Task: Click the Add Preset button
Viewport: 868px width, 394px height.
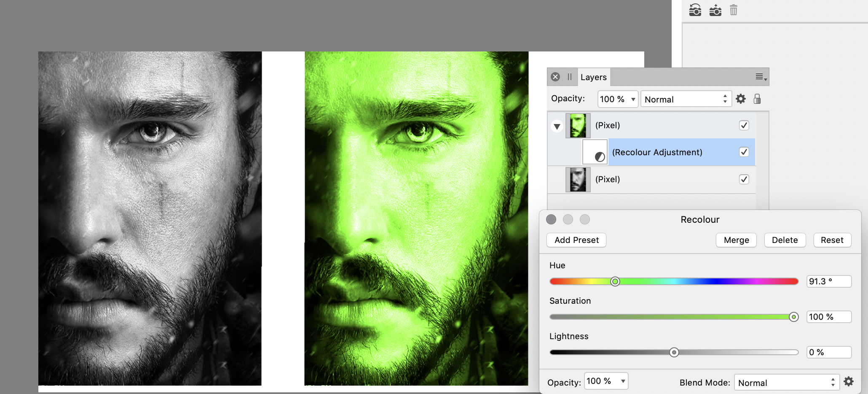Action: coord(576,240)
